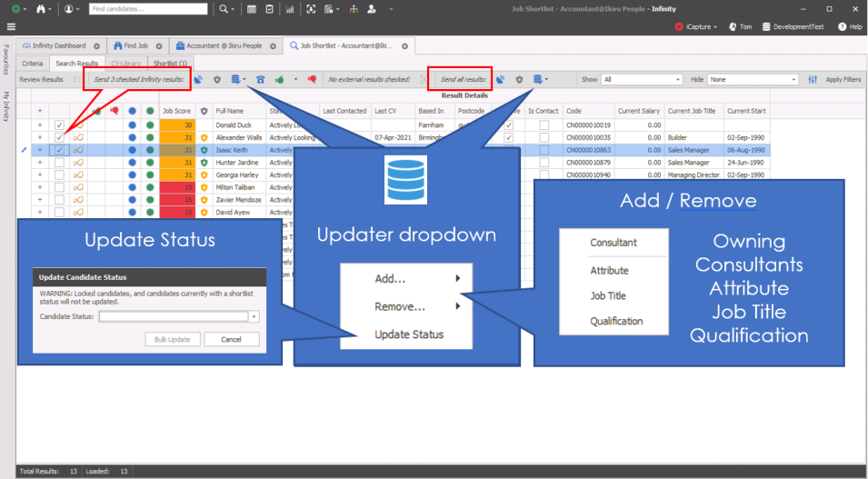Click the red Job Score cell for Milton Taliban
Viewport: 868px width, 479px height.
pyautogui.click(x=177, y=187)
